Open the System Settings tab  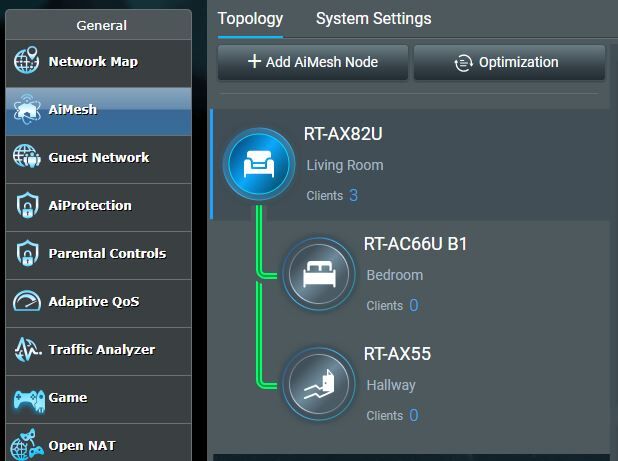(374, 19)
